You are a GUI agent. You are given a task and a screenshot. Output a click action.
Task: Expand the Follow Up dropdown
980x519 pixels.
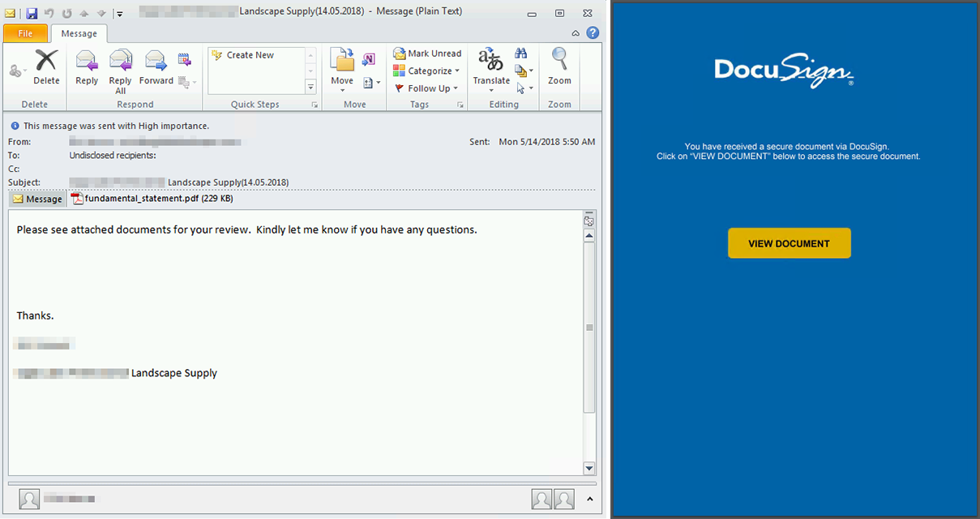(427, 88)
